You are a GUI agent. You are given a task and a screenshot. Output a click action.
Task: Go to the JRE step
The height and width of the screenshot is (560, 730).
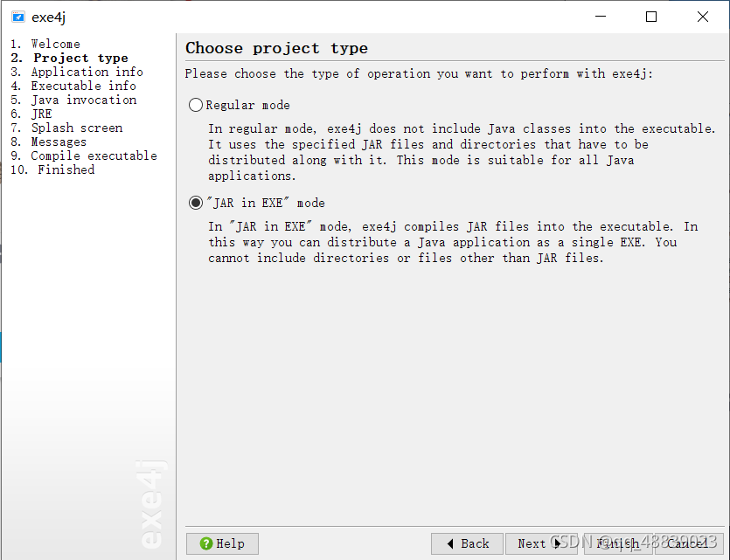coord(41,114)
